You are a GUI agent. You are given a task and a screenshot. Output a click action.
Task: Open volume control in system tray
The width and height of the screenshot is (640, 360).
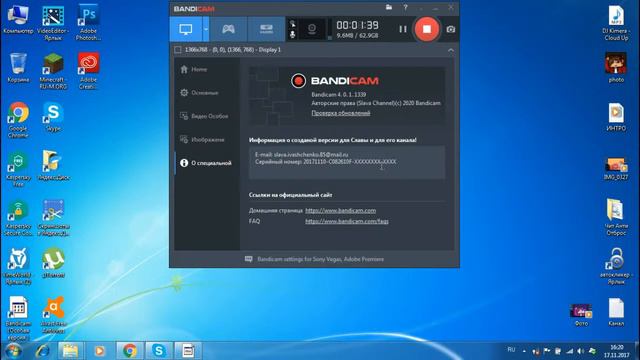(x=580, y=351)
